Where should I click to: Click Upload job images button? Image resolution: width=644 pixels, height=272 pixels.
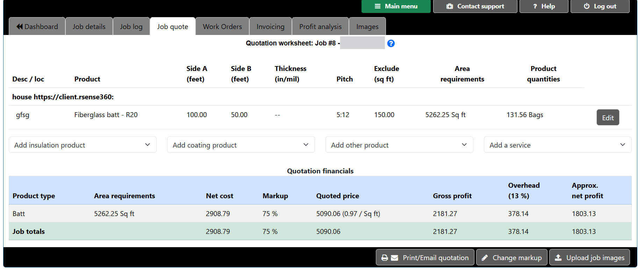coord(589,258)
